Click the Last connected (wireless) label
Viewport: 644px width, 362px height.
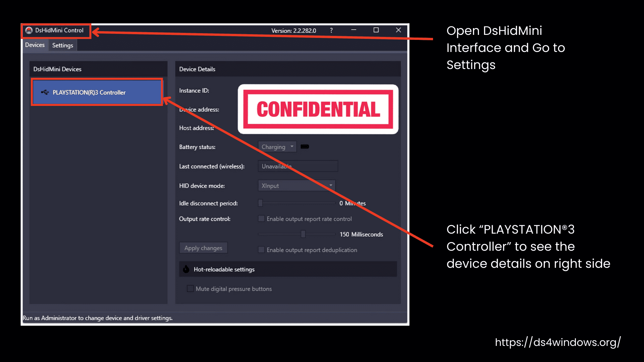point(212,166)
